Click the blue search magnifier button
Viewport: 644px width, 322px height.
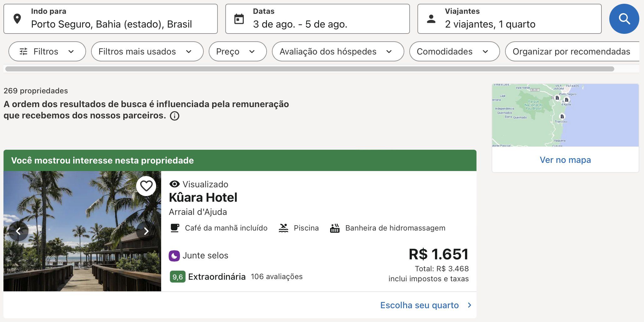tap(624, 19)
